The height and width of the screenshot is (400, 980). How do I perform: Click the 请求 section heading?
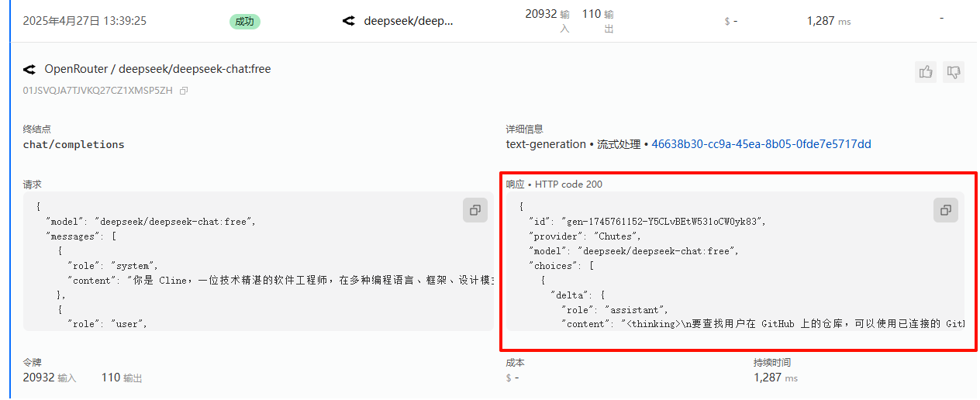pyautogui.click(x=33, y=184)
